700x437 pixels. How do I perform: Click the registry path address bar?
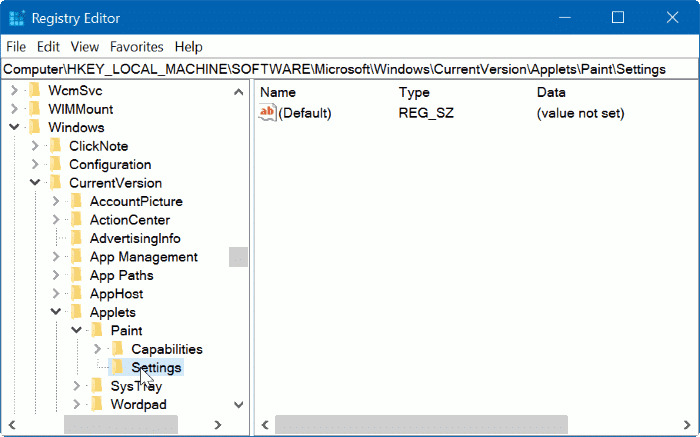tap(350, 70)
